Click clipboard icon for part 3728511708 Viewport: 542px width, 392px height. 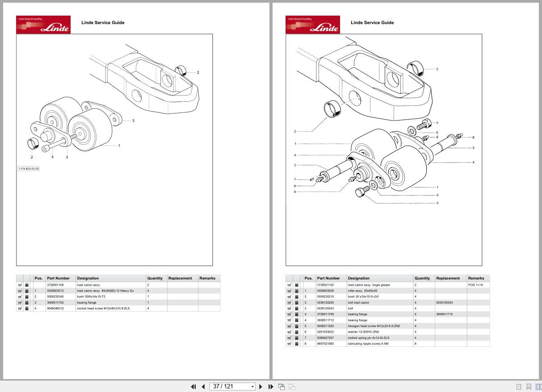click(297, 314)
